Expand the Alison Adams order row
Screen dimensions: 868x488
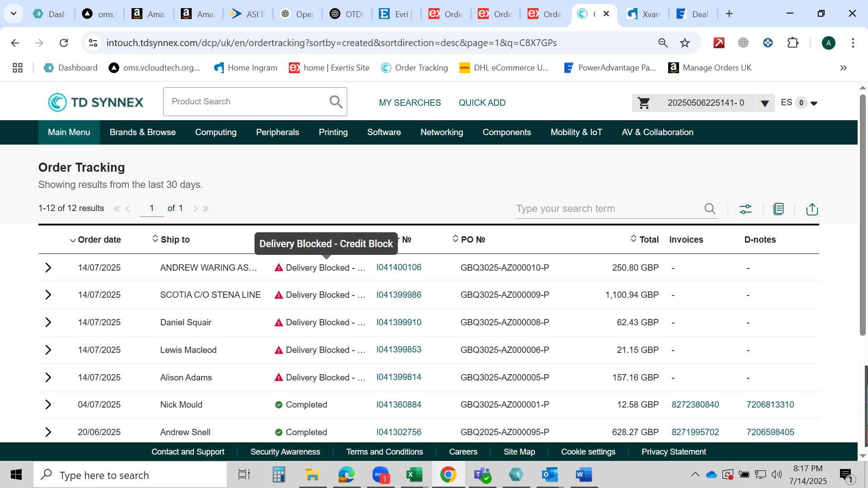[x=48, y=377]
